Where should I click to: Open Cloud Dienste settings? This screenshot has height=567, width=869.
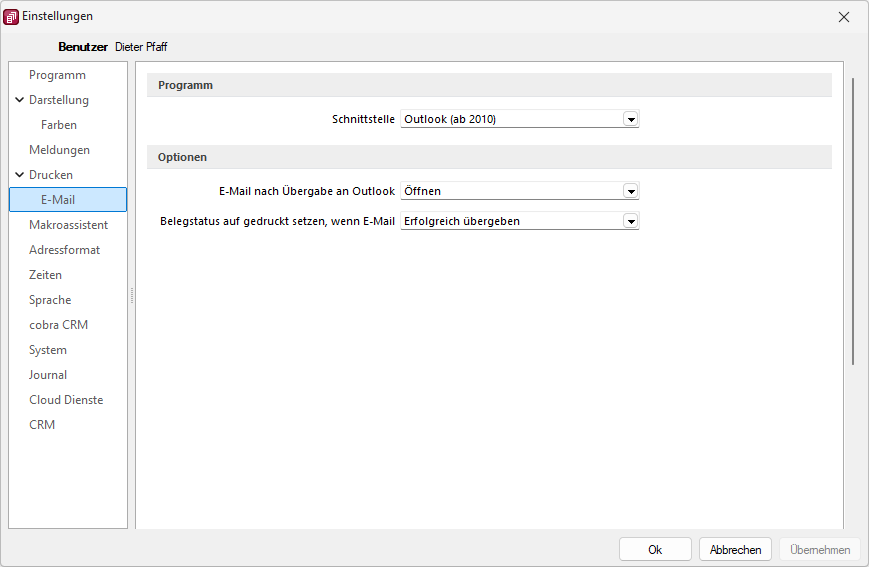66,400
